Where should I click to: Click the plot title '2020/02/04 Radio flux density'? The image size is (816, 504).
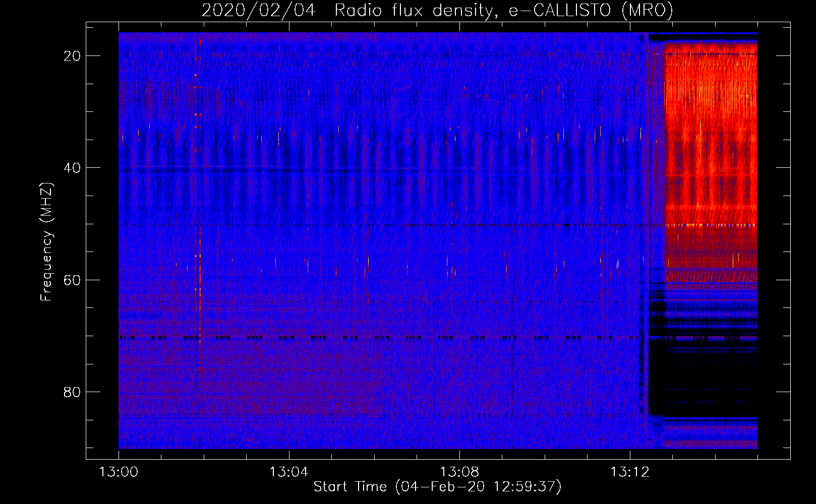[437, 10]
